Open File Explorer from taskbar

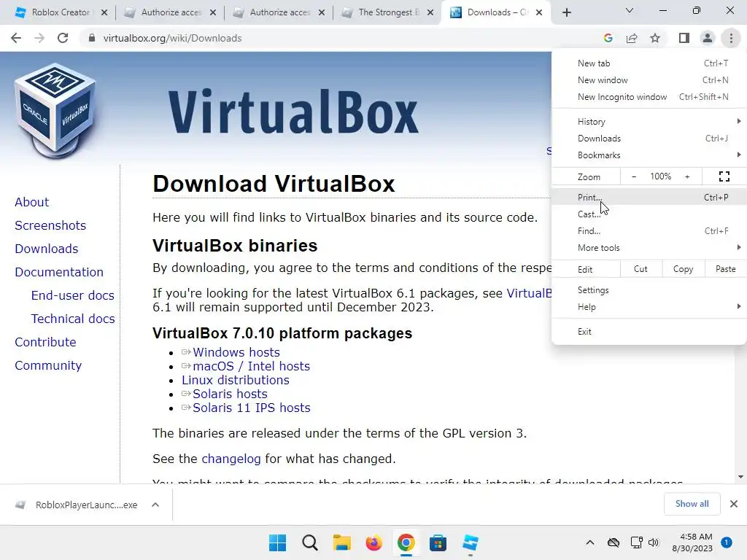pyautogui.click(x=341, y=542)
